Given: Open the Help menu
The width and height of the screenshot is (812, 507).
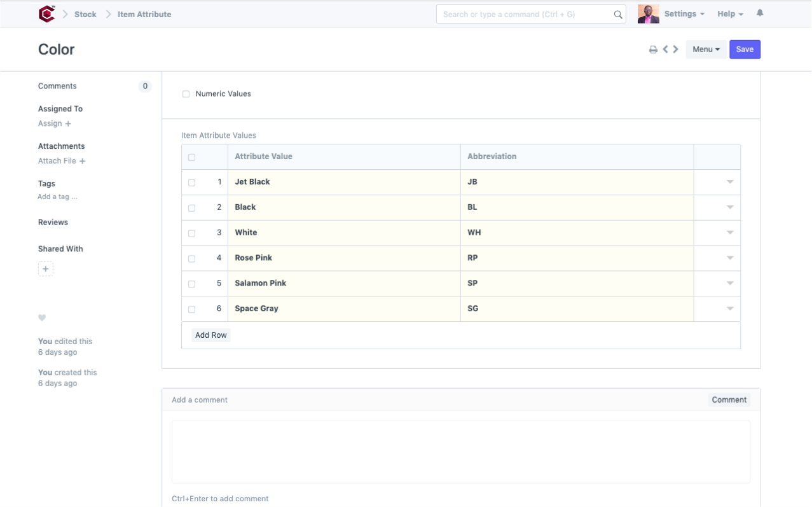Looking at the screenshot, I should (x=730, y=14).
